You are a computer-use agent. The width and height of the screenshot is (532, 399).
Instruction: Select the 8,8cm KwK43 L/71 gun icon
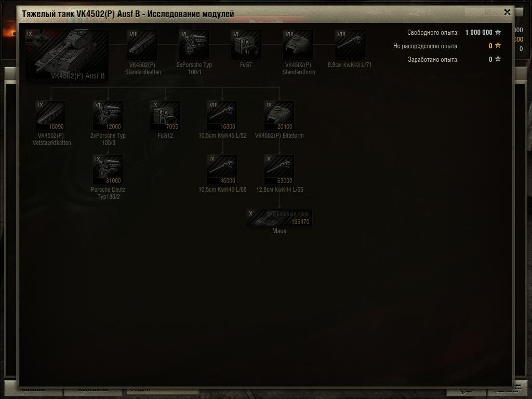tap(350, 45)
